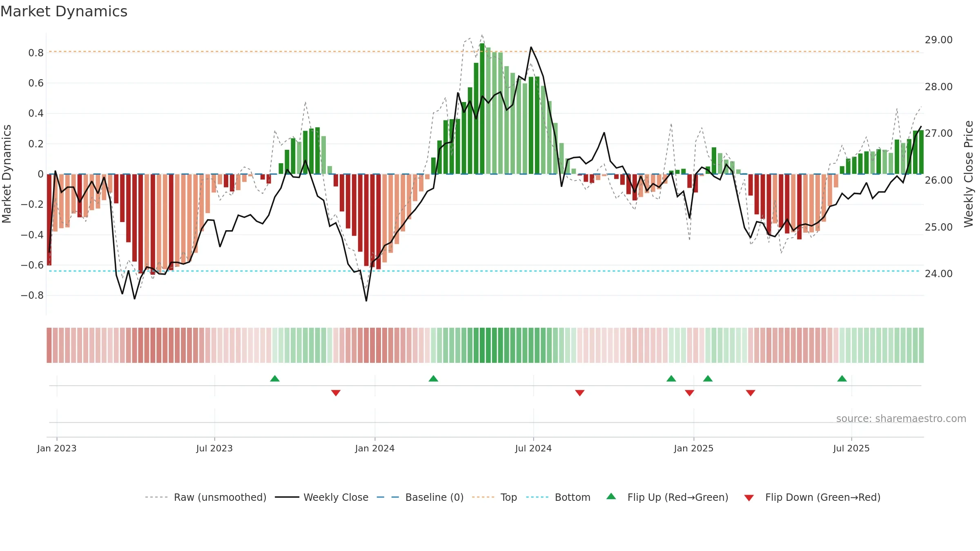Click the red flip-down marker just before Jan 2025
The image size is (980, 551).
point(690,393)
